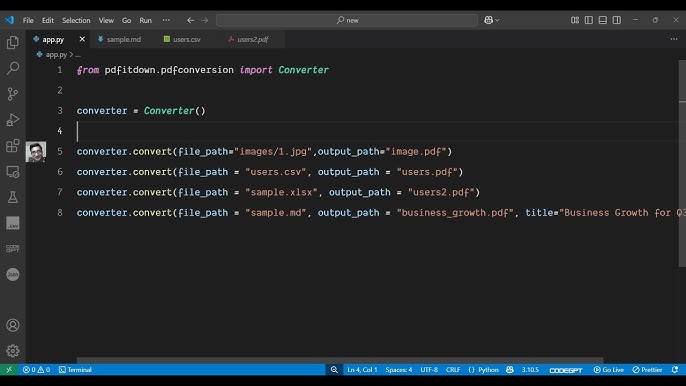
Task: Open the Extensions view
Action: coord(13,145)
